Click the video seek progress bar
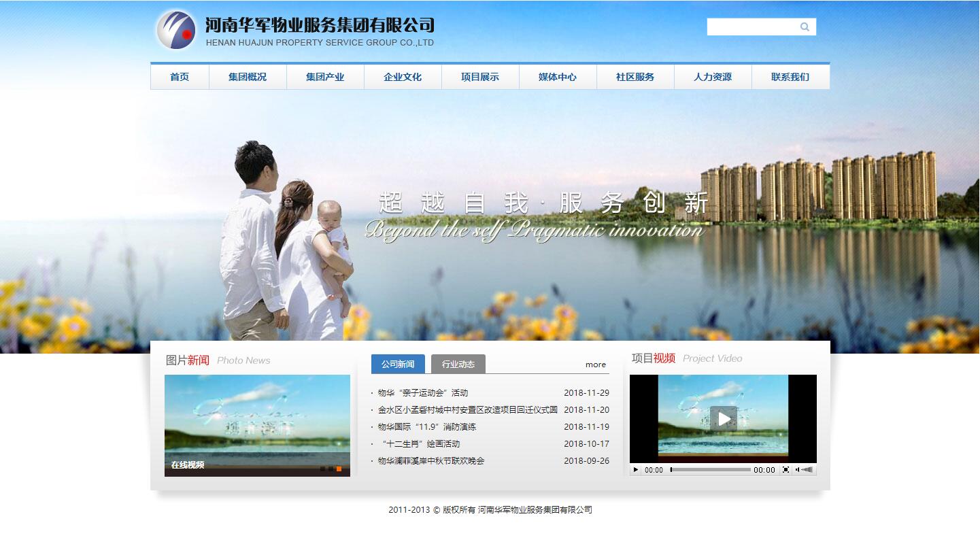This screenshot has height=542, width=980. pos(710,470)
